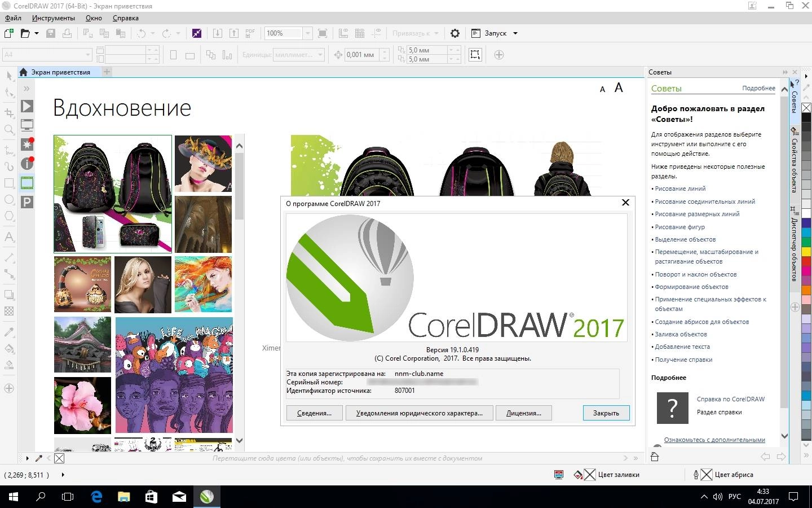Select the Ellipse tool in toolbox
Image resolution: width=812 pixels, height=508 pixels.
tap(9, 200)
